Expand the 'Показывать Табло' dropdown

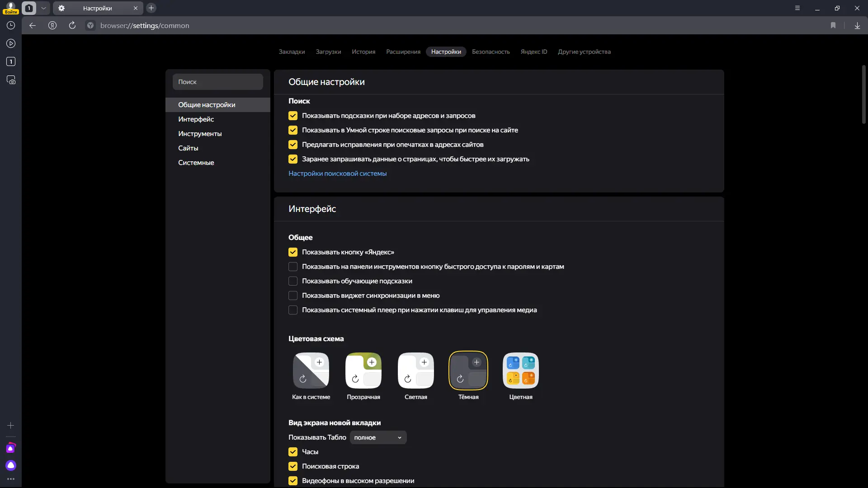[378, 437]
